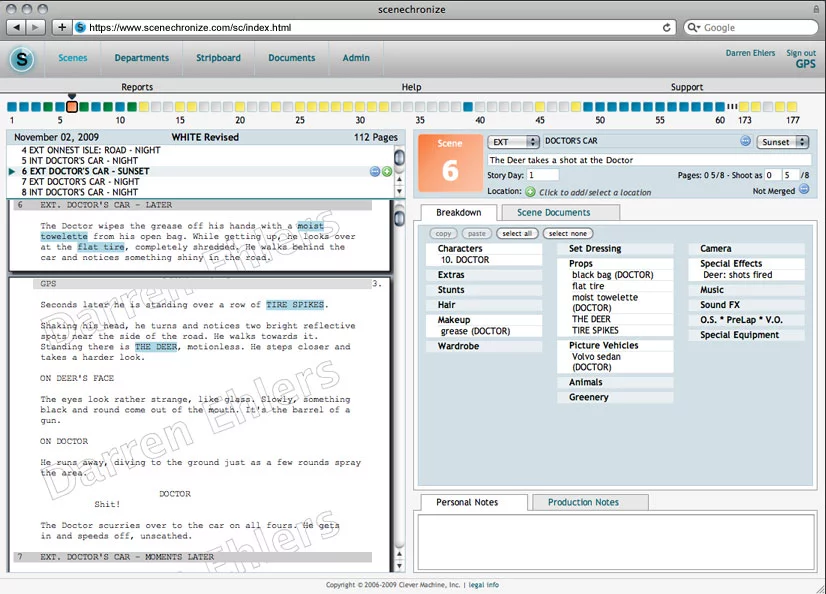Image resolution: width=826 pixels, height=594 pixels.
Task: Open the Documents tab
Action: (291, 58)
